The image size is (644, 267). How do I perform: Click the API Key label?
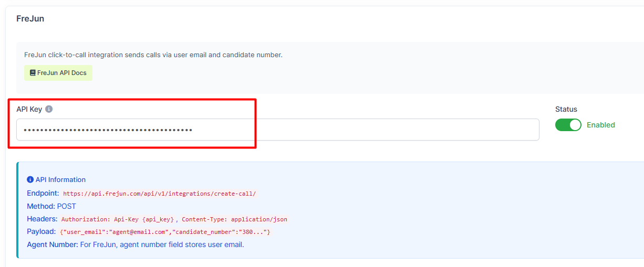tap(29, 109)
